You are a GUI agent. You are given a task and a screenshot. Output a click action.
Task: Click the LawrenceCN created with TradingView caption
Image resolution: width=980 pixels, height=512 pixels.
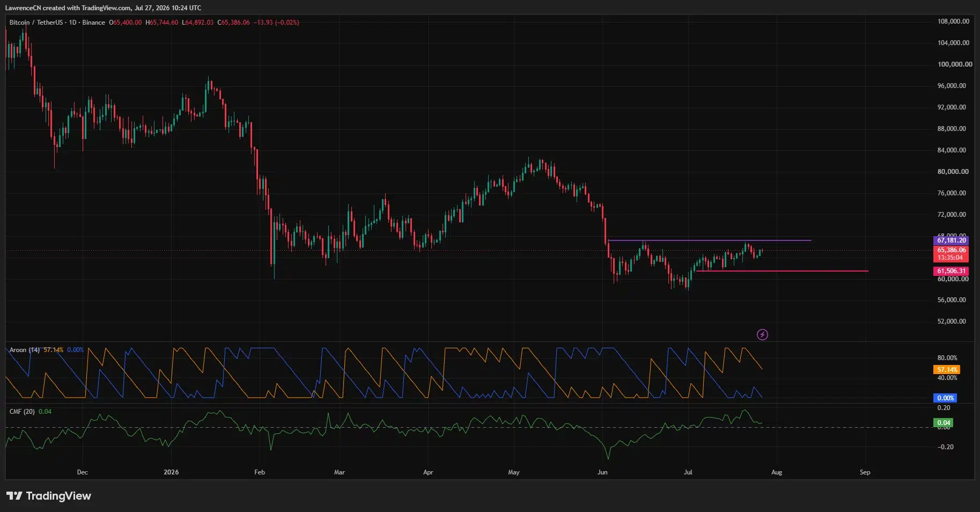click(103, 8)
